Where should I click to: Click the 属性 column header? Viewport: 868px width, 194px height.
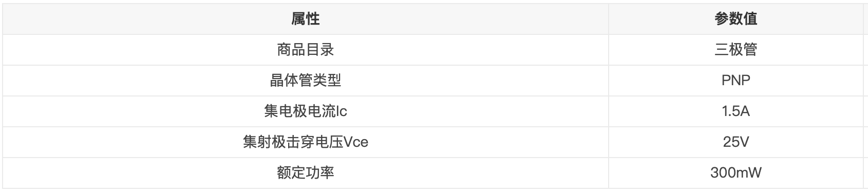click(x=306, y=19)
